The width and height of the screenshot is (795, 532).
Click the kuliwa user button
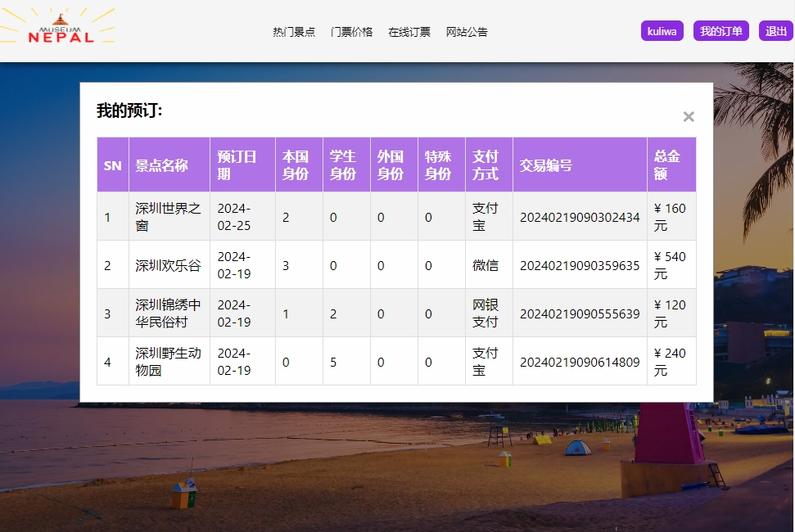pyautogui.click(x=662, y=31)
